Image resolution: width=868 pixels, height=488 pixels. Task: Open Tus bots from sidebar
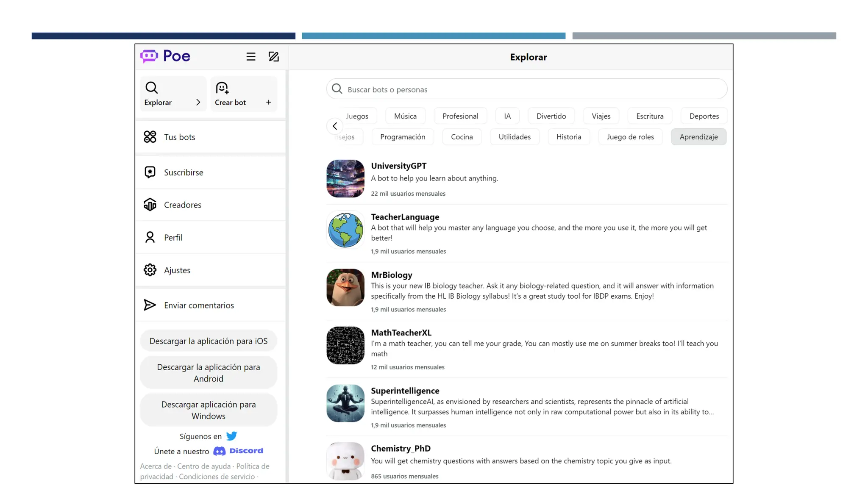(179, 137)
